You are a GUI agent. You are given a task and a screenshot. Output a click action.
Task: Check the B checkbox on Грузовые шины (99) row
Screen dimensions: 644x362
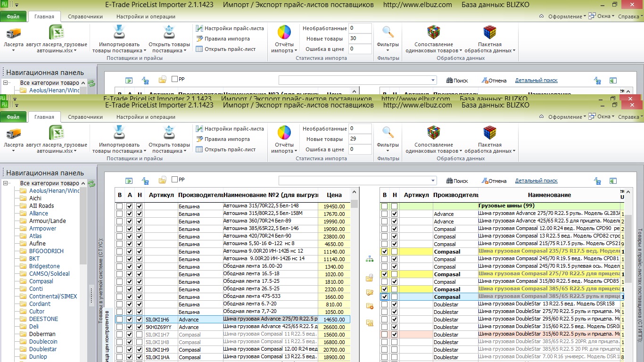click(384, 206)
